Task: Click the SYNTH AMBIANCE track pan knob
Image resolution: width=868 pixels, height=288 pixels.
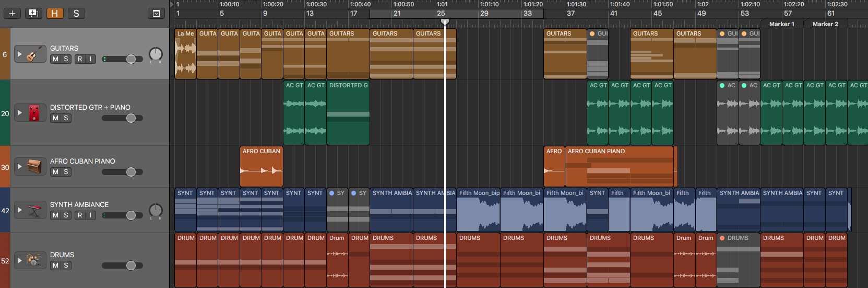Action: (156, 210)
